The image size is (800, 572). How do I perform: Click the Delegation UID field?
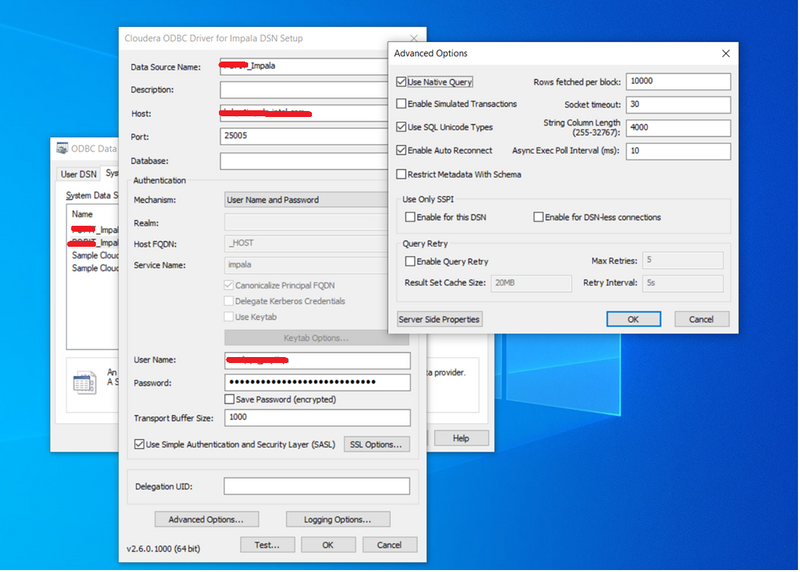(x=316, y=486)
